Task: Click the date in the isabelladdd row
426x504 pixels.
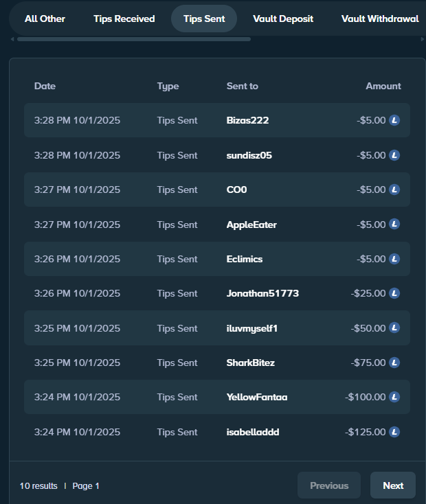Action: pos(77,432)
